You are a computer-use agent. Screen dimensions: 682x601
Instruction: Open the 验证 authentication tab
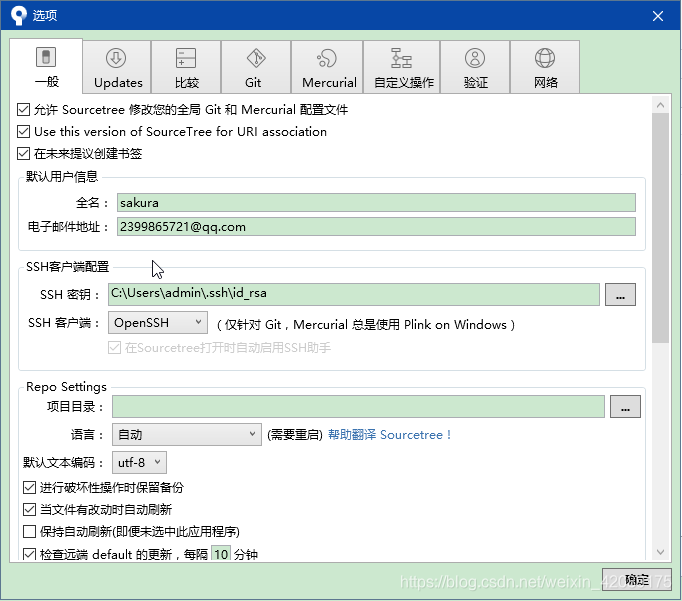coord(475,67)
